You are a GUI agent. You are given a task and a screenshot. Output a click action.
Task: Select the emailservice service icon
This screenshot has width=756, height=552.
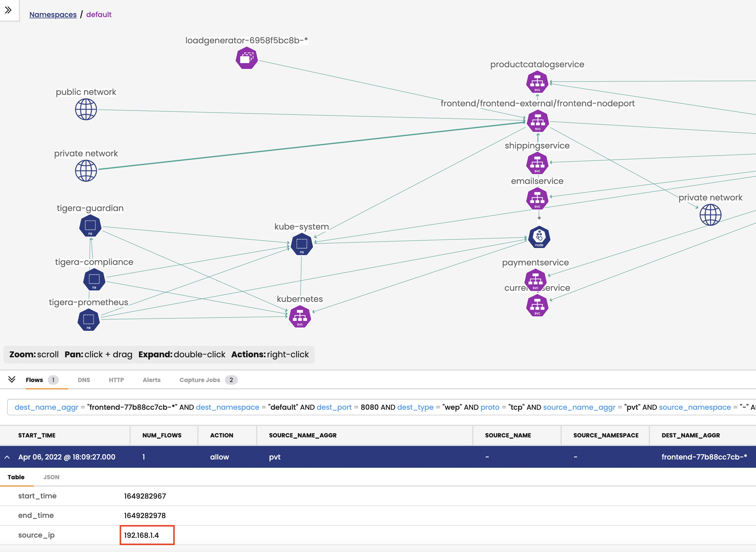pos(537,199)
